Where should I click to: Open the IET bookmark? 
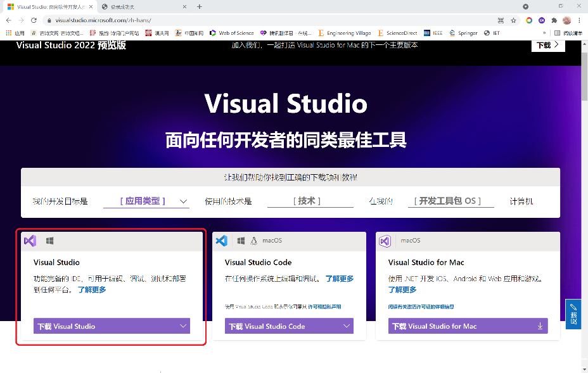[x=492, y=33]
